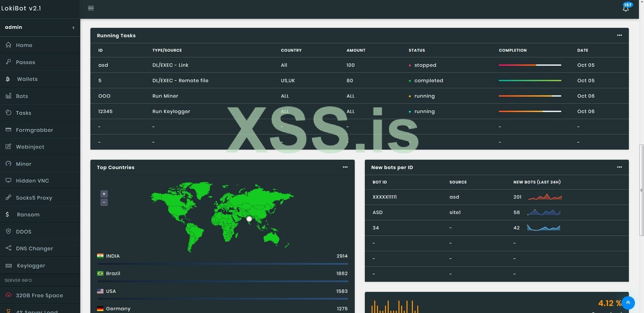644x313 pixels.
Task: Click the "Oct 06" date of task 12345
Action: [x=586, y=111]
